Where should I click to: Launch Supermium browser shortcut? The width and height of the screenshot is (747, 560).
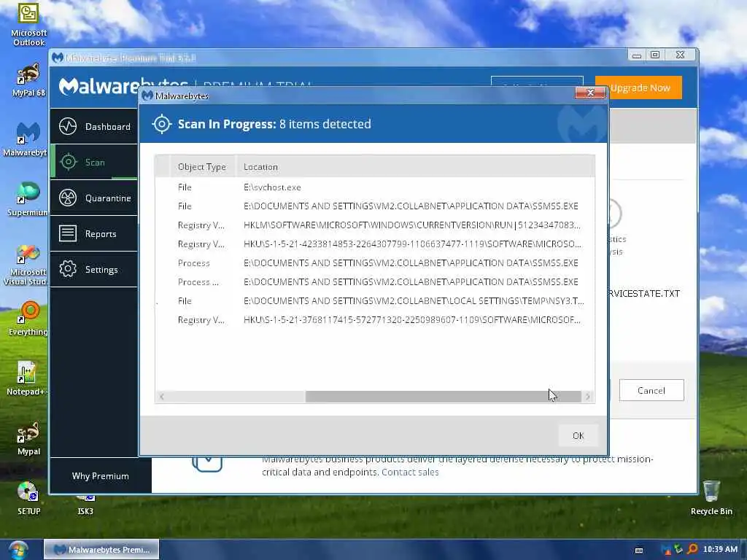pyautogui.click(x=27, y=199)
